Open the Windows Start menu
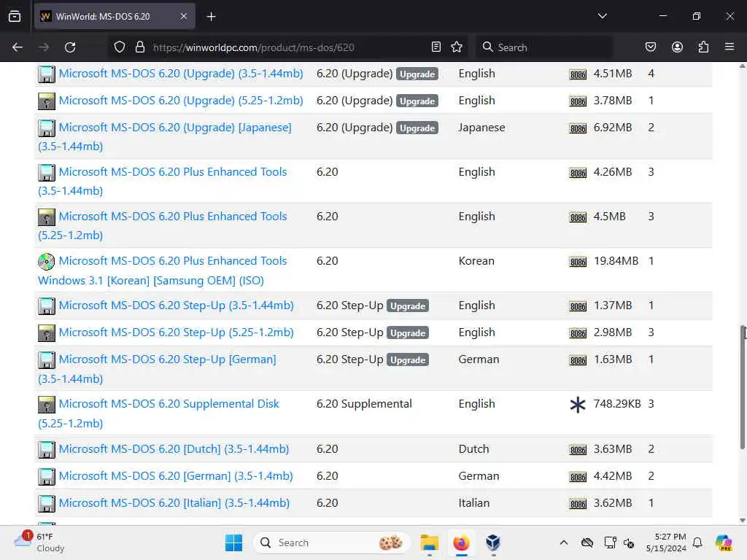The height and width of the screenshot is (560, 747). coord(233,542)
